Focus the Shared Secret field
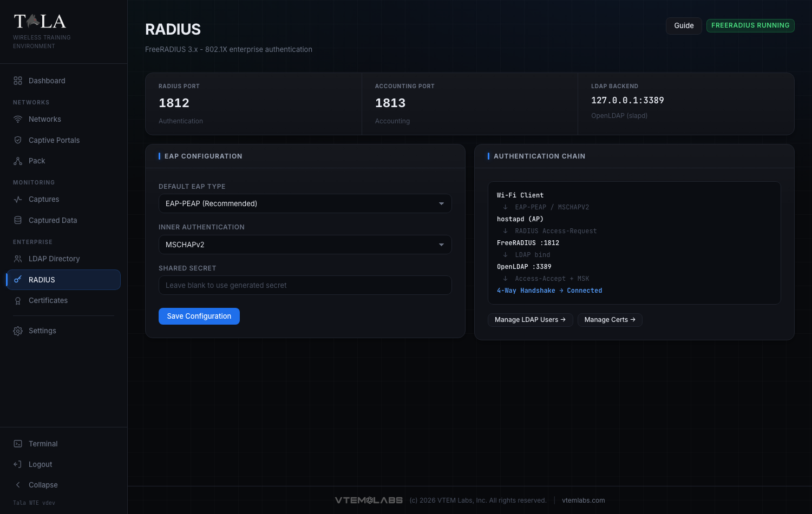 point(305,285)
